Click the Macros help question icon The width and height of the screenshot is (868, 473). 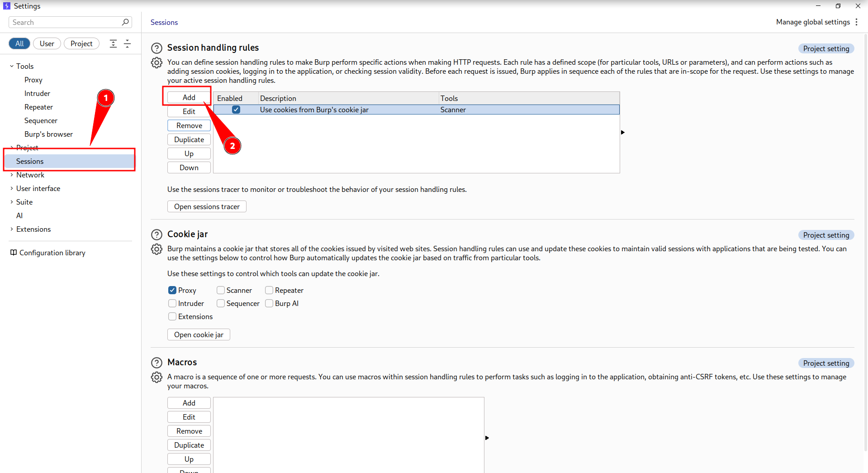(157, 363)
